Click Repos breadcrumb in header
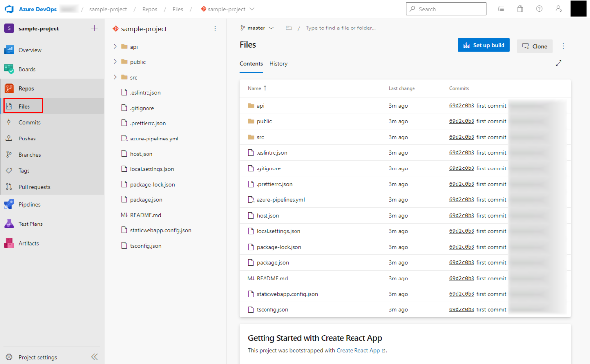 (x=149, y=9)
